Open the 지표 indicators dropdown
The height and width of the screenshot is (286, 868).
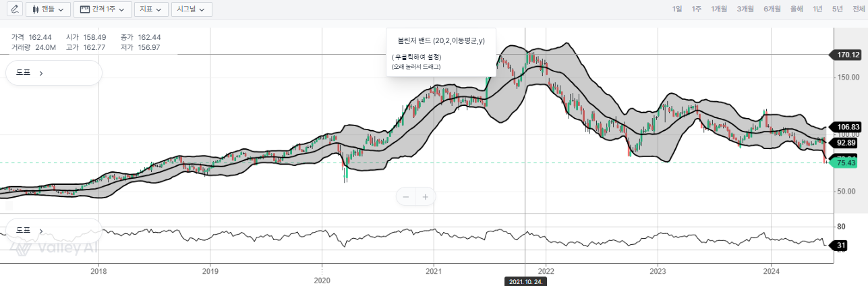(151, 9)
